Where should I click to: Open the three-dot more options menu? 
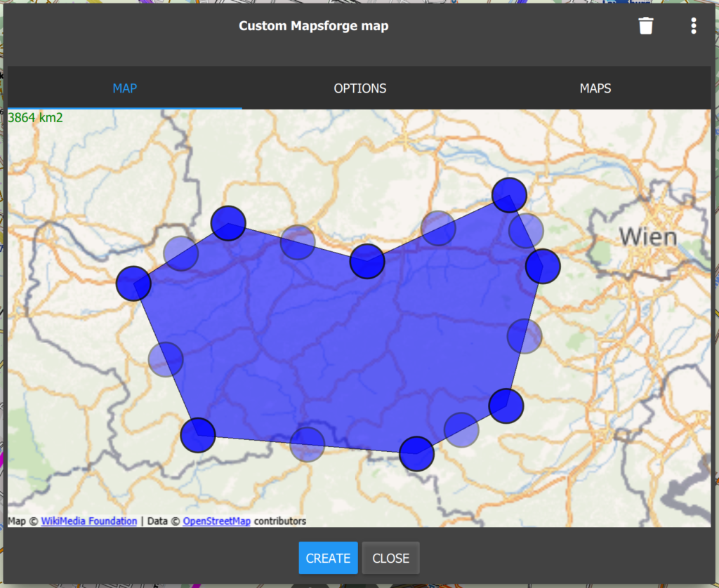tap(693, 27)
